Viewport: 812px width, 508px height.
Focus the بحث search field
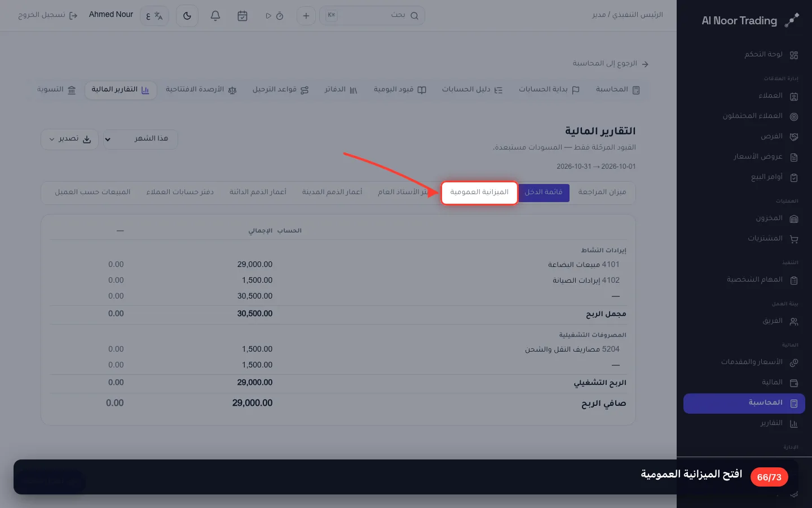(372, 16)
